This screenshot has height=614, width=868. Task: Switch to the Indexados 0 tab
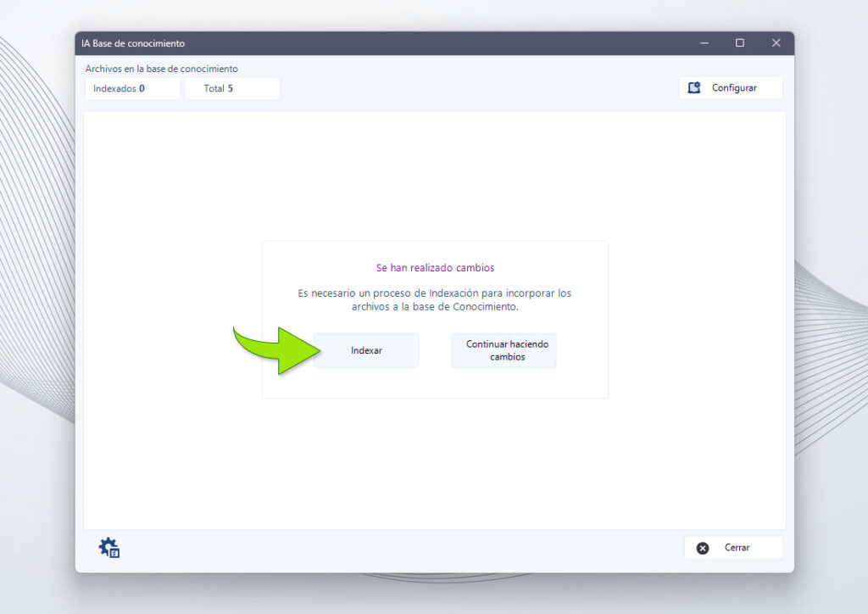(131, 88)
